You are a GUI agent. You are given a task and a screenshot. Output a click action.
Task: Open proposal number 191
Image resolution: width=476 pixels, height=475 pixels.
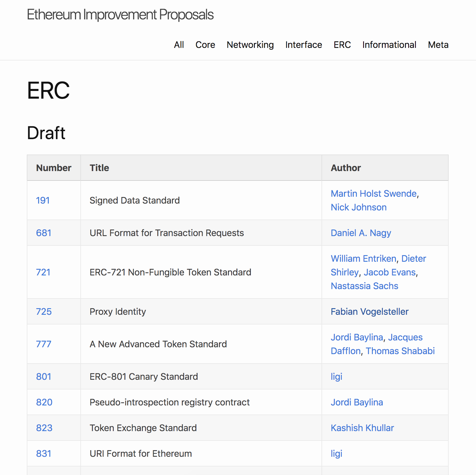coord(43,200)
